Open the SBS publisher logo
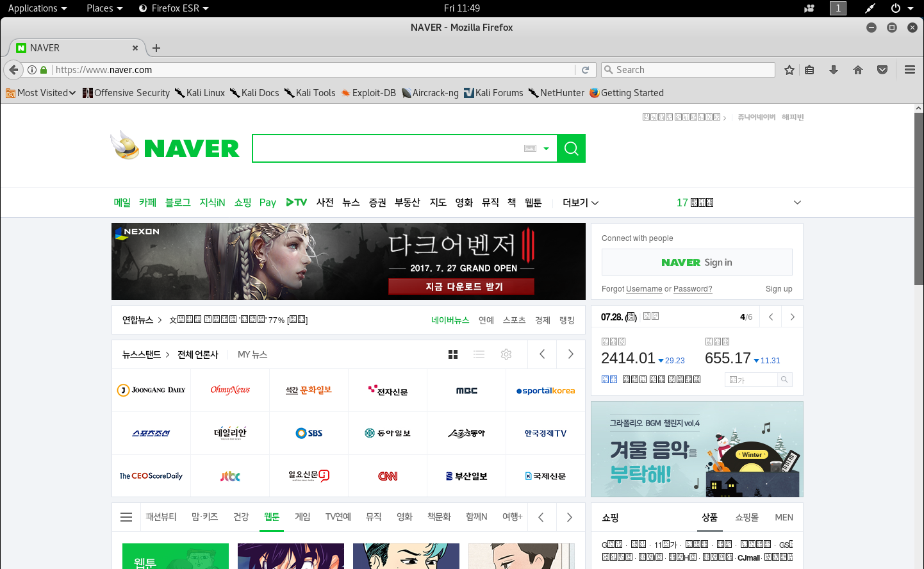 pyautogui.click(x=309, y=433)
